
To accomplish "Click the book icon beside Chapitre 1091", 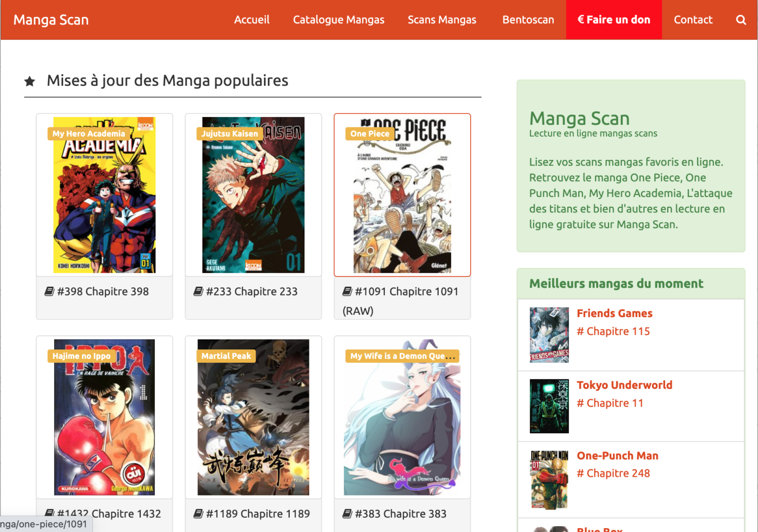I will tap(347, 292).
